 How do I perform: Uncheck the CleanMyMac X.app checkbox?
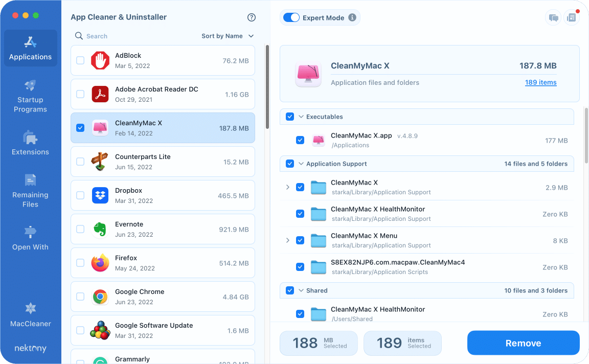pyautogui.click(x=300, y=141)
